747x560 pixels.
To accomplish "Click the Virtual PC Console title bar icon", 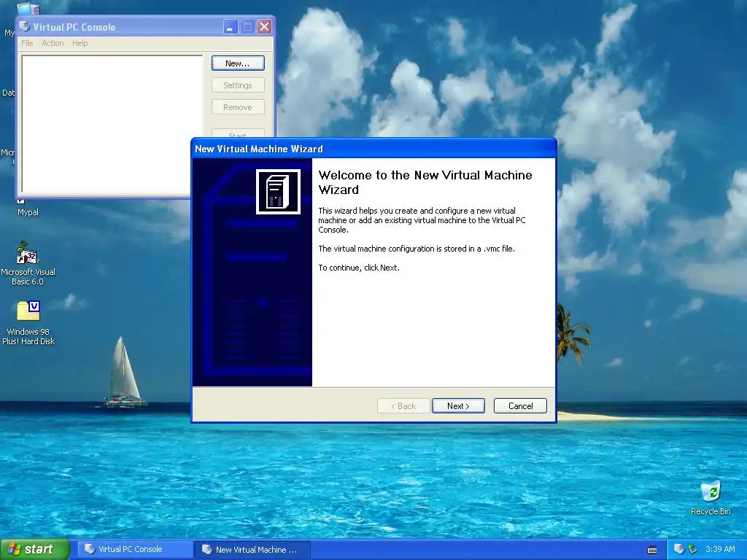I will pos(24,27).
